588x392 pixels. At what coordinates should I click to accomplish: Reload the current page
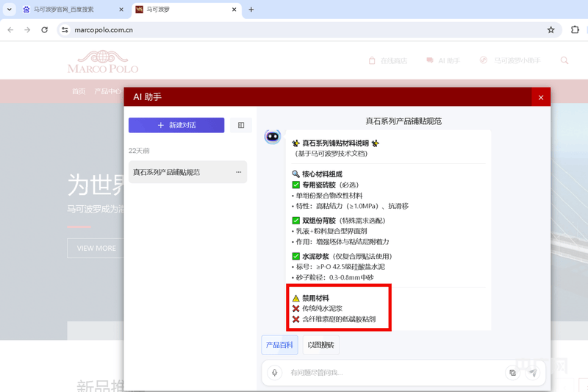(x=45, y=30)
